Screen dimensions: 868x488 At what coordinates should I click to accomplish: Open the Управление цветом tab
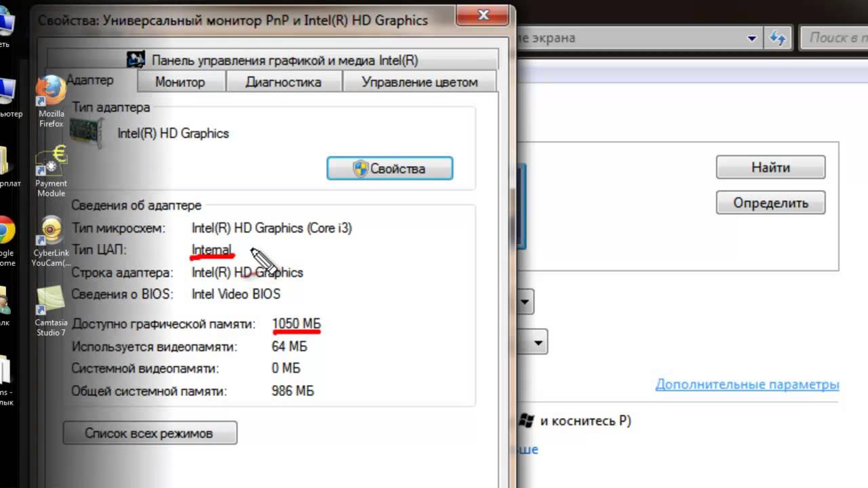pyautogui.click(x=419, y=81)
